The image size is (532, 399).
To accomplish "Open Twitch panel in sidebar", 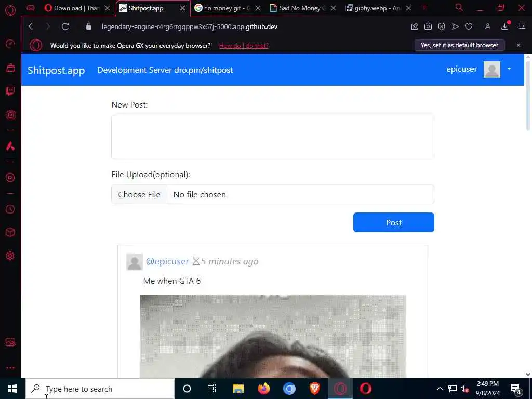I will (10, 91).
